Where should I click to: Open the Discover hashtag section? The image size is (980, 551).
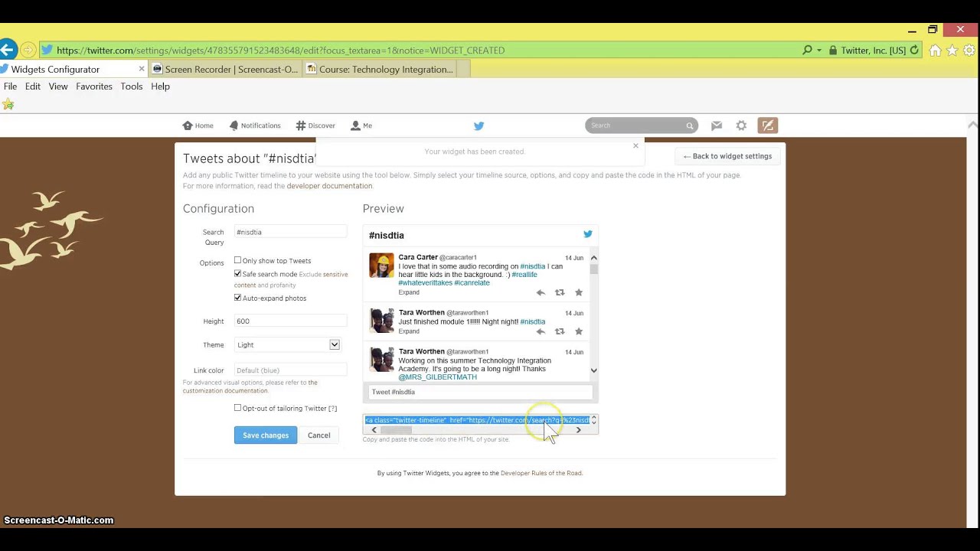click(316, 126)
